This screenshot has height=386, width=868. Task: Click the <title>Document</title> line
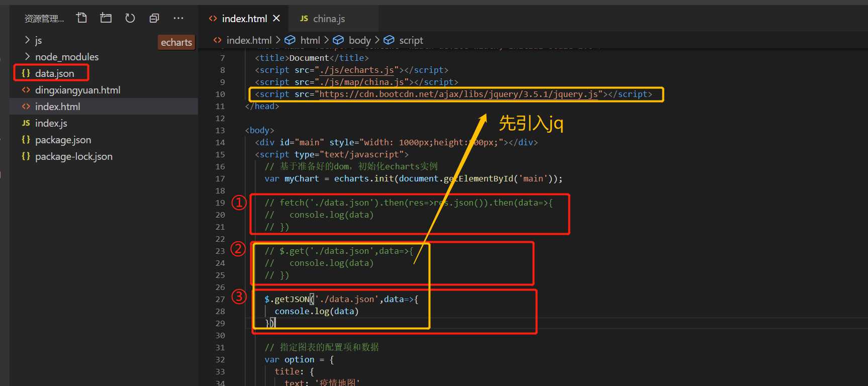pos(312,58)
